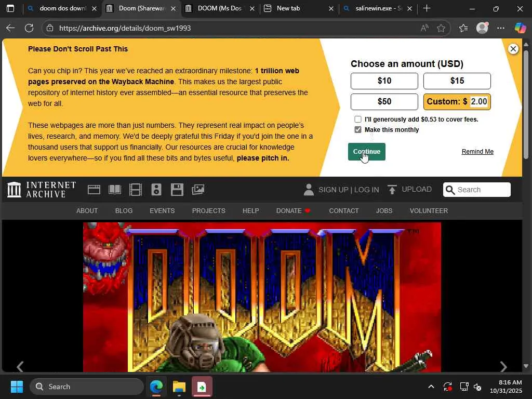Click the upload arrow icon
532x399 pixels.
coord(392,190)
